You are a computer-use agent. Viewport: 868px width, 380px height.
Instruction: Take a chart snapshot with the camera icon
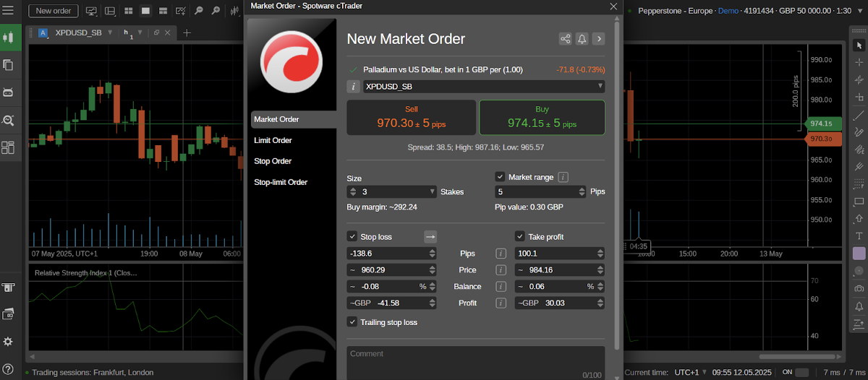pyautogui.click(x=859, y=288)
